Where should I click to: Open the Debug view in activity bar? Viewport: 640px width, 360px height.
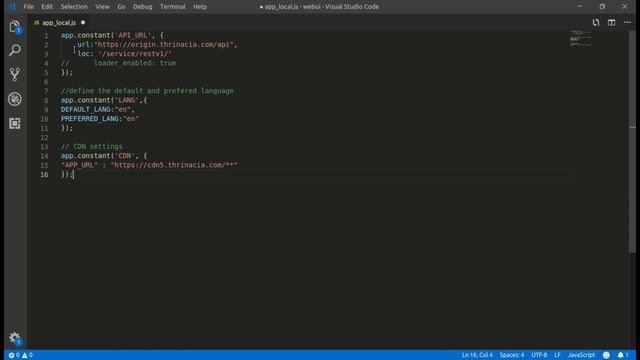[x=15, y=99]
